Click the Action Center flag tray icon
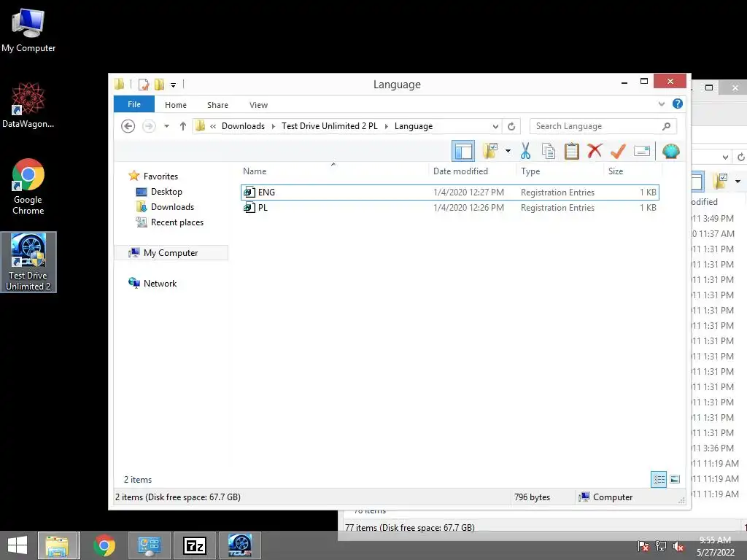The width and height of the screenshot is (747, 560). tap(643, 546)
